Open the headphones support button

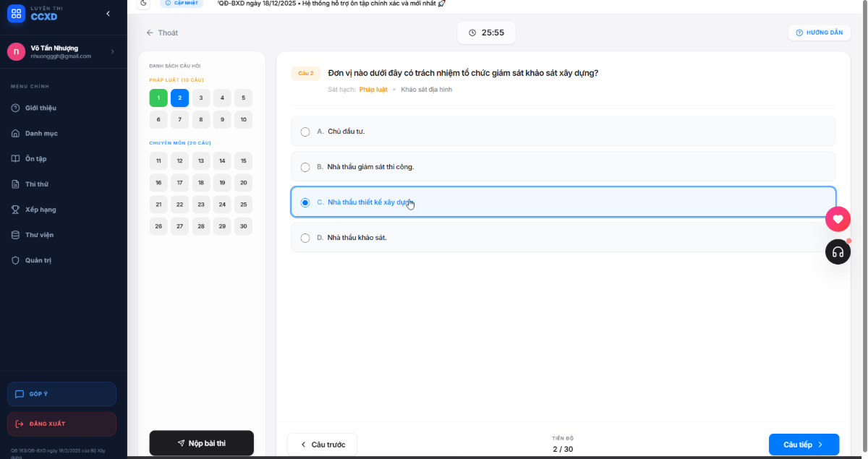838,252
